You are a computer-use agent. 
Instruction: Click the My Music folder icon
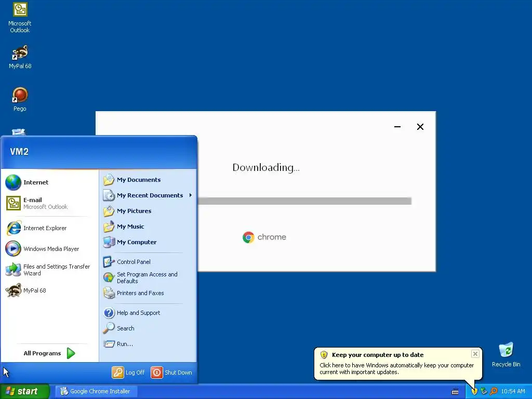click(x=109, y=227)
